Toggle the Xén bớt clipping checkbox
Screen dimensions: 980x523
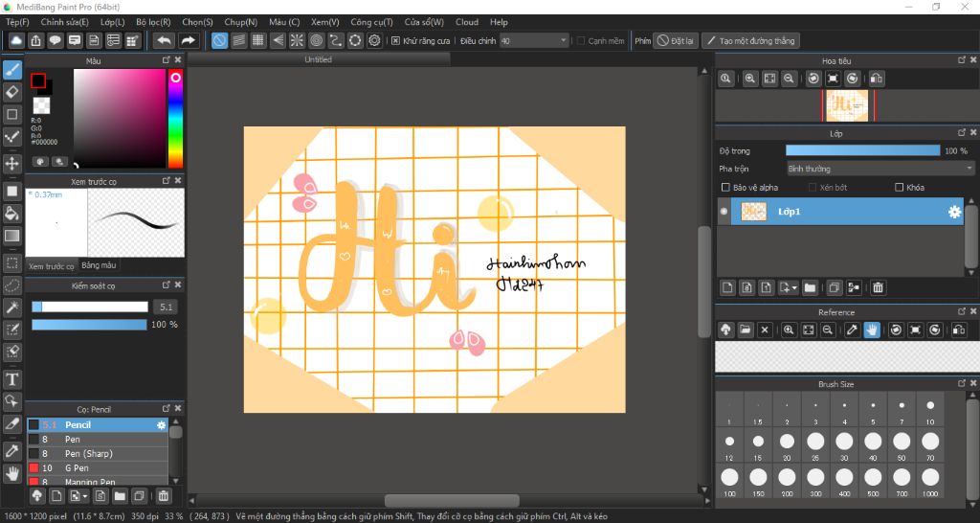pyautogui.click(x=813, y=187)
